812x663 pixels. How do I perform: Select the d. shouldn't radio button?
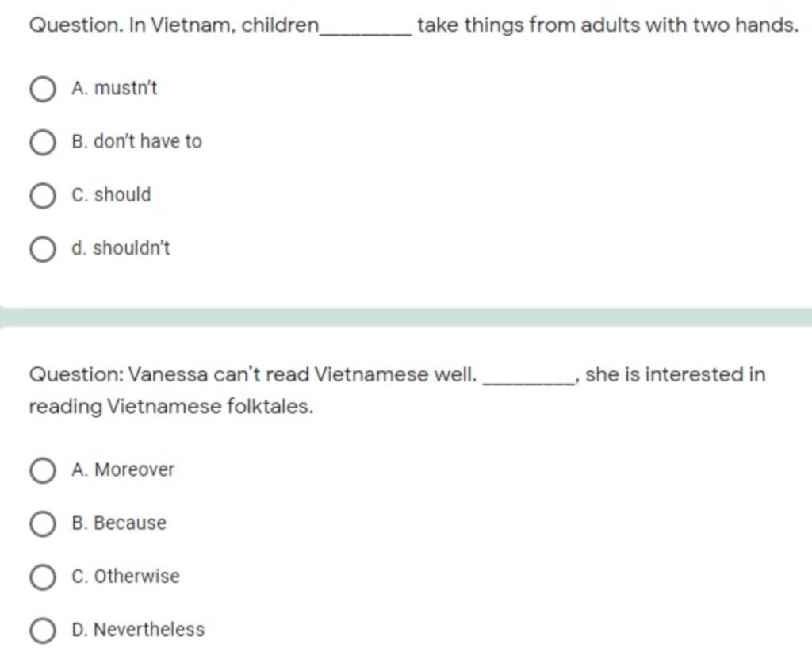click(43, 249)
